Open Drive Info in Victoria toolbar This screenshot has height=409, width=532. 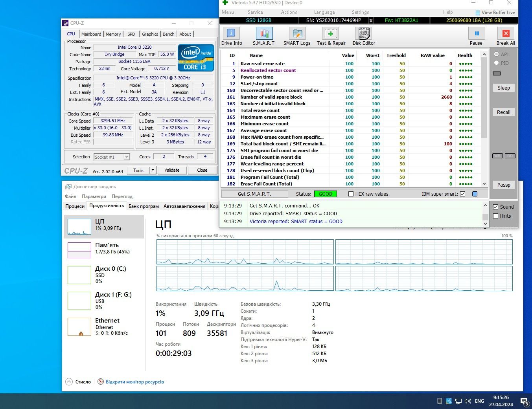[231, 33]
